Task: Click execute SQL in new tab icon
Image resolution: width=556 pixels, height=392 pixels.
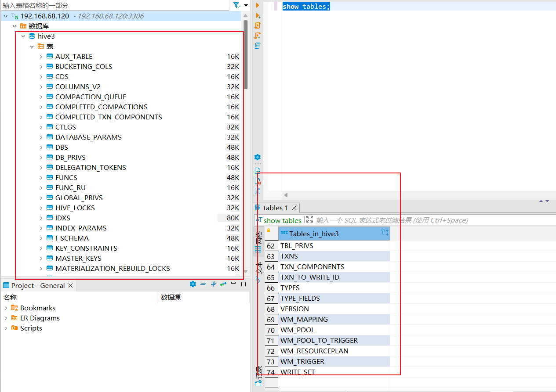Action: tap(258, 15)
